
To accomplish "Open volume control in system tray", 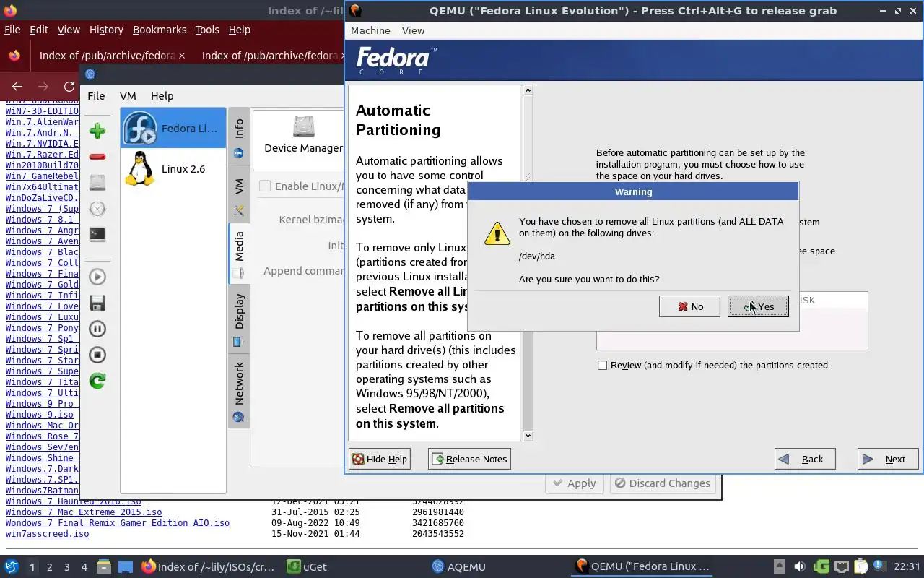I will (799, 566).
